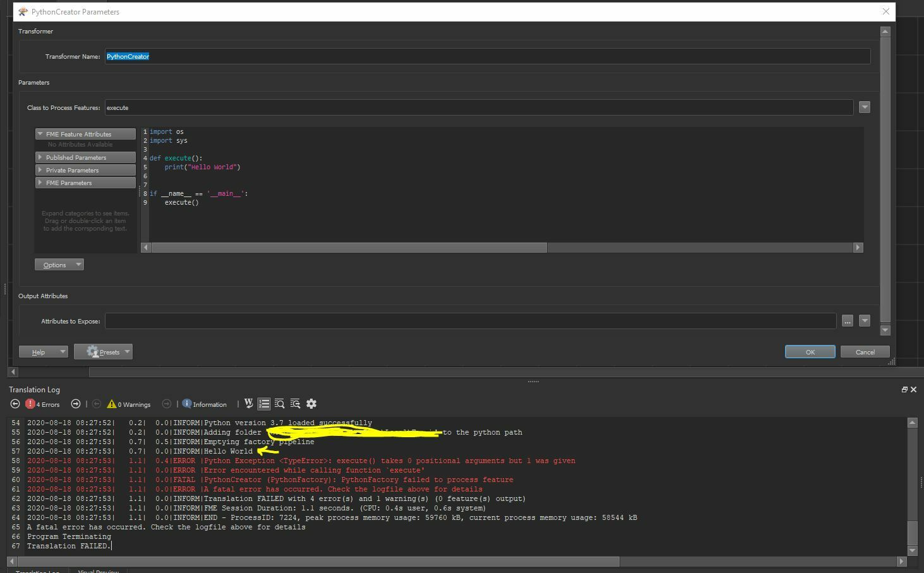Click the print Hello World code line

(x=203, y=167)
